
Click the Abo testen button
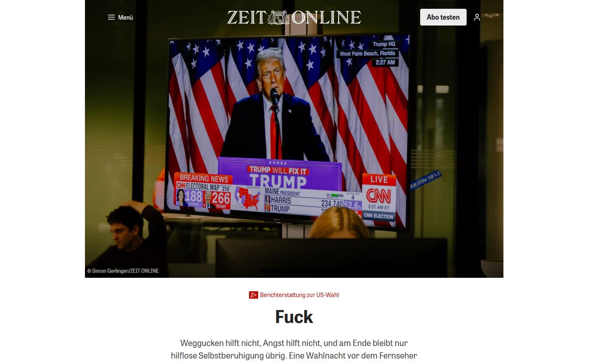point(443,17)
